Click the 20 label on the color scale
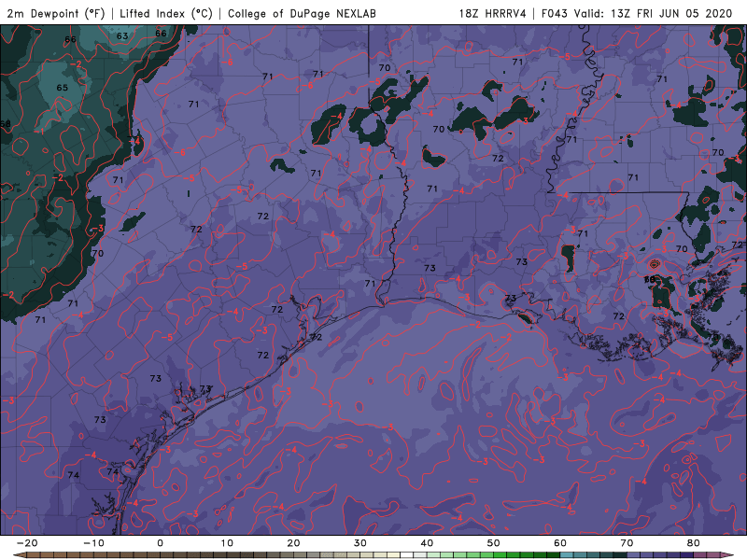 point(293,543)
